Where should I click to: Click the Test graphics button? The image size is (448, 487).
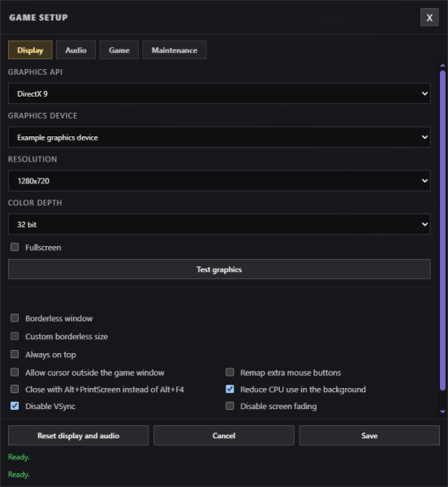pos(219,269)
